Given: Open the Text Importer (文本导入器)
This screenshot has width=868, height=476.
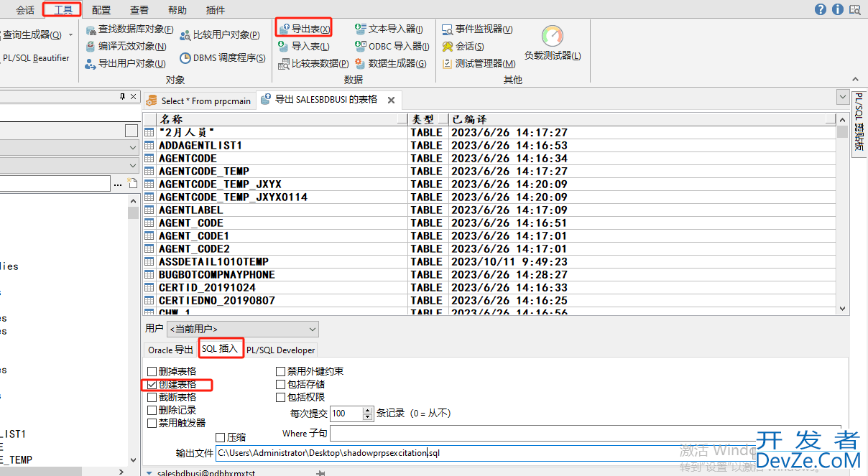Looking at the screenshot, I should click(389, 29).
